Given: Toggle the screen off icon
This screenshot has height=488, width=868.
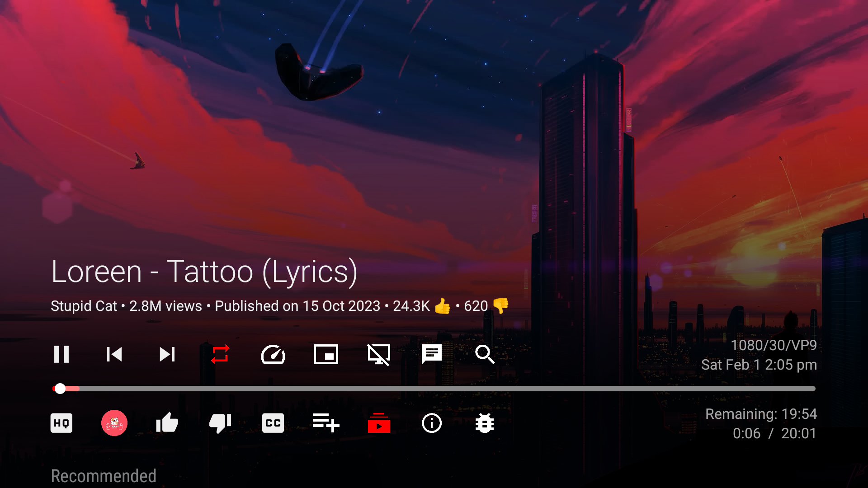Looking at the screenshot, I should point(379,354).
